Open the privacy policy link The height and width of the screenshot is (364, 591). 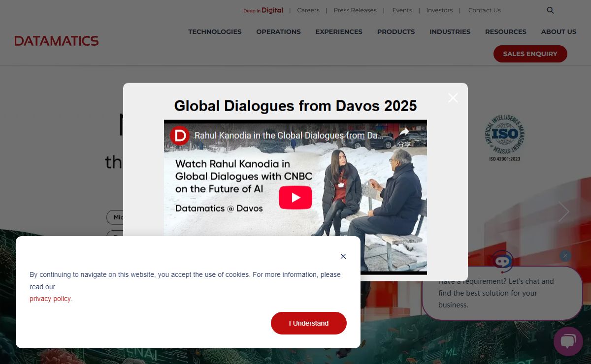click(50, 299)
